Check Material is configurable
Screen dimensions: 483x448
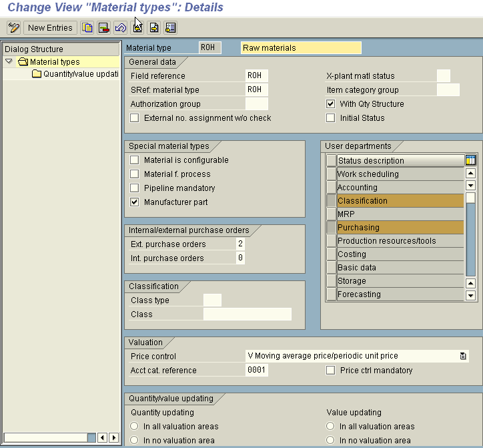point(134,160)
